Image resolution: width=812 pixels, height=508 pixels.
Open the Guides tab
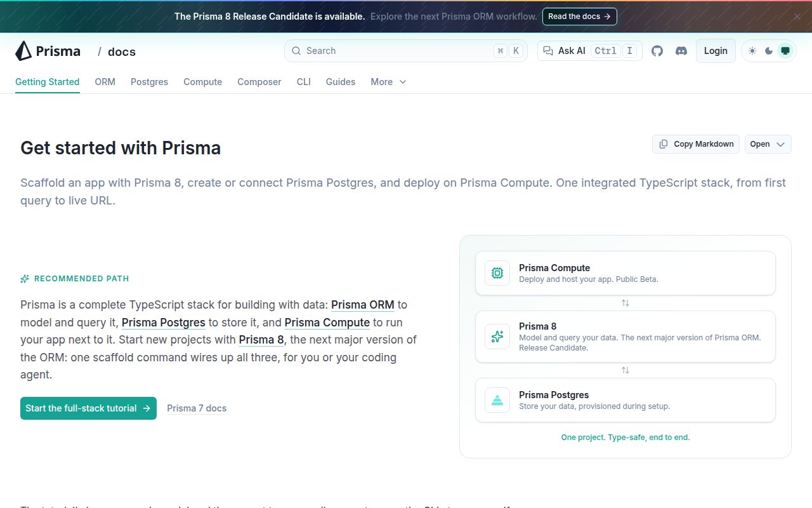(x=341, y=82)
